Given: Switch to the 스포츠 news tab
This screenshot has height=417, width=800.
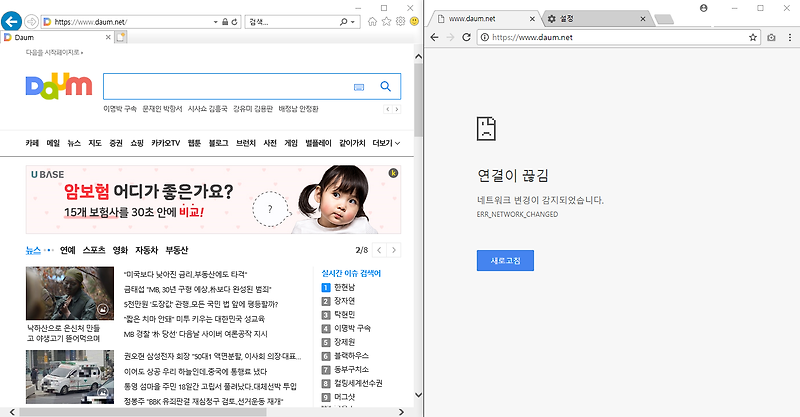Looking at the screenshot, I should tap(94, 250).
